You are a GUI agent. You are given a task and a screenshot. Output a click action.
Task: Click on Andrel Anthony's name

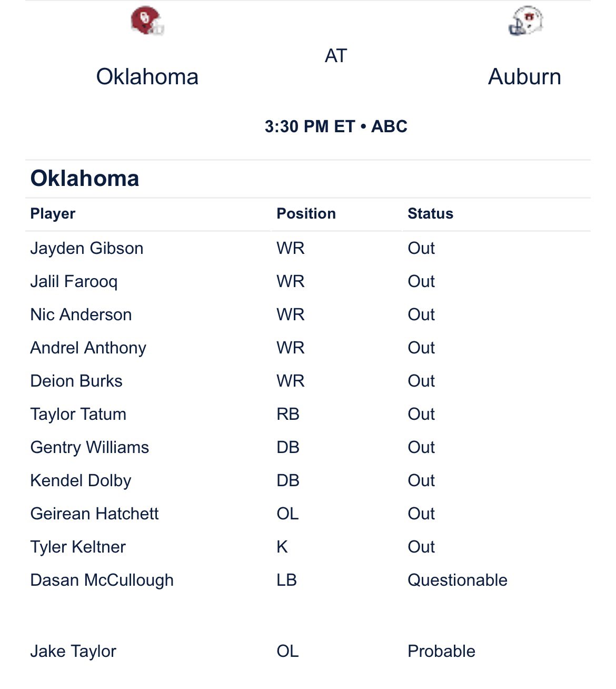pyautogui.click(x=88, y=348)
